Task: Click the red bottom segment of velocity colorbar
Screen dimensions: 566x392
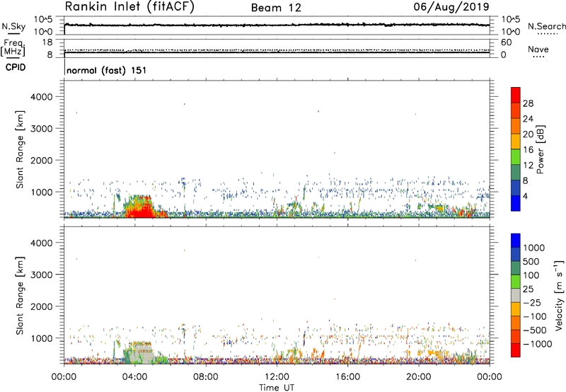Action: (516, 350)
